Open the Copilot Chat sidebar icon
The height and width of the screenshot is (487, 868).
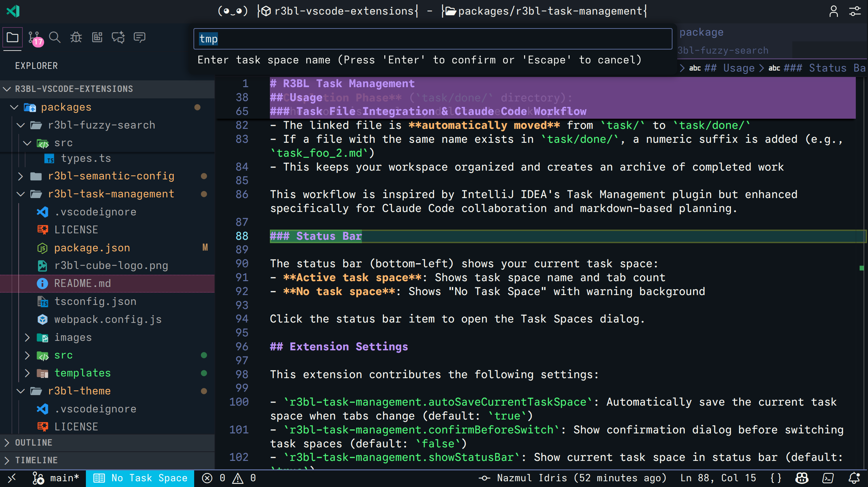click(x=118, y=37)
